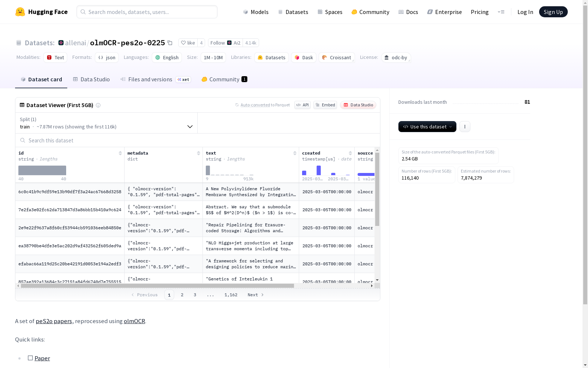Click the Dataset Viewer grid icon
This screenshot has height=368, width=588.
pos(22,105)
